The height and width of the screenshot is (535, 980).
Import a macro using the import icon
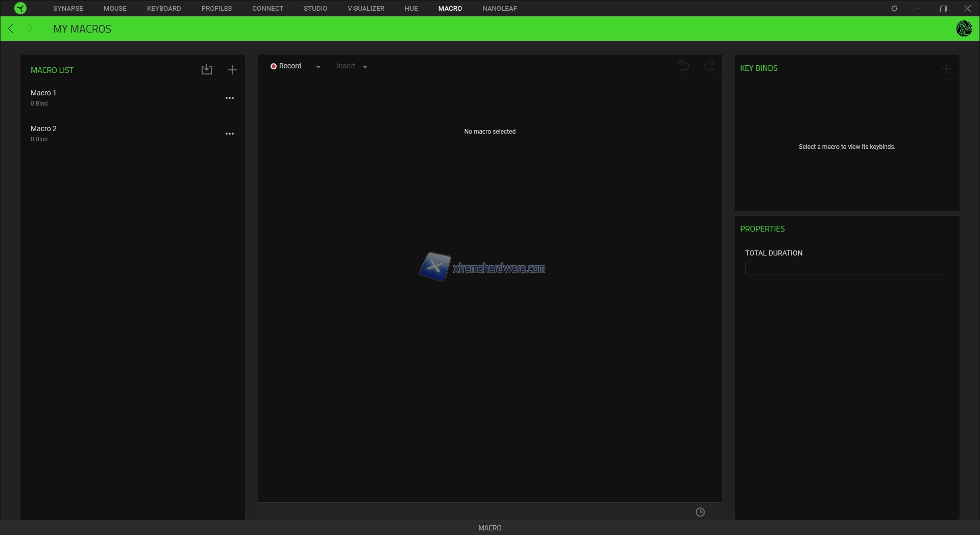click(207, 69)
